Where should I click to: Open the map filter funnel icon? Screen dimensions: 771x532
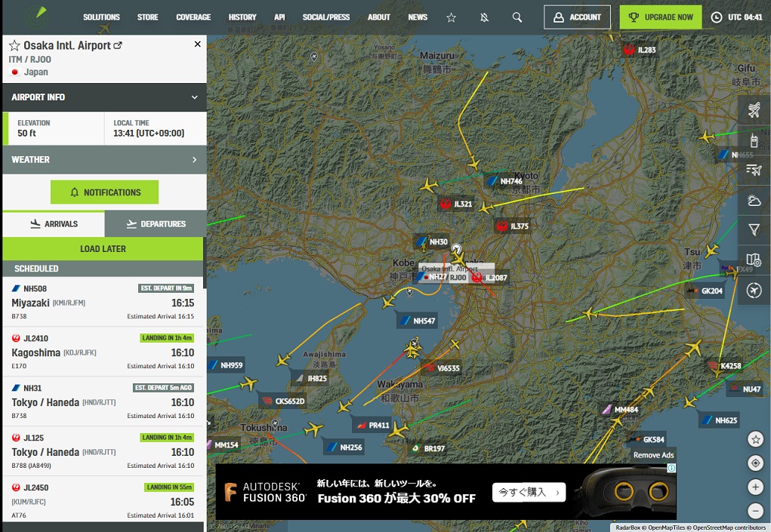point(754,229)
